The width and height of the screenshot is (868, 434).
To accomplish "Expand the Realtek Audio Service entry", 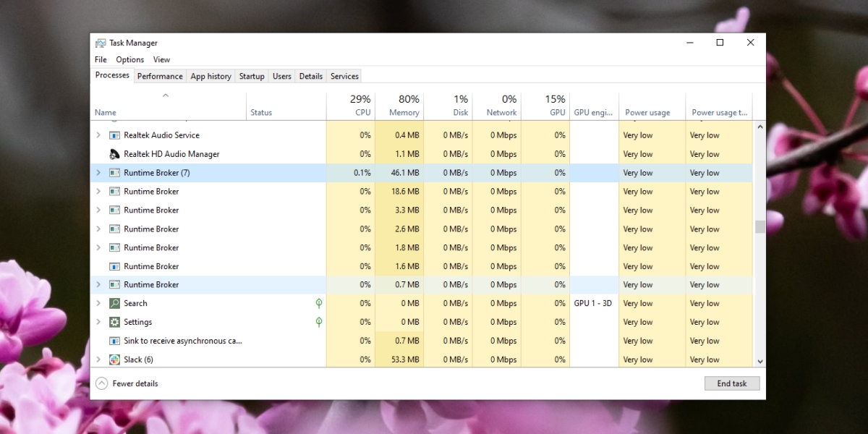I will click(x=99, y=135).
